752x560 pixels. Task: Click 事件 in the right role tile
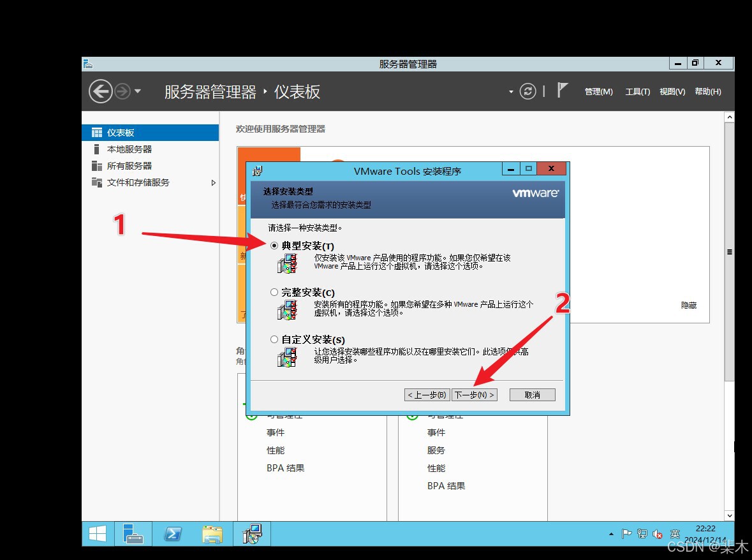436,432
